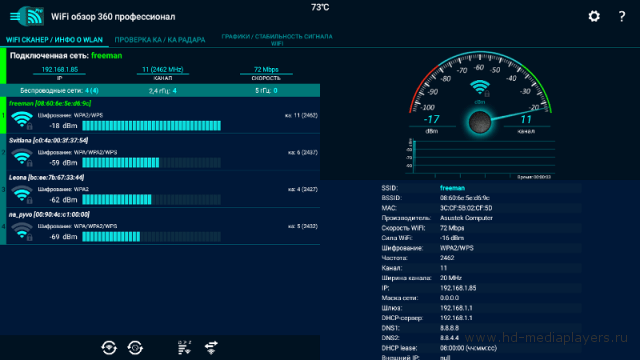Open ГРАФИКИ / СТАБИЛЬНОСТЬ СИГНАЛА WIFI tab

(x=277, y=40)
